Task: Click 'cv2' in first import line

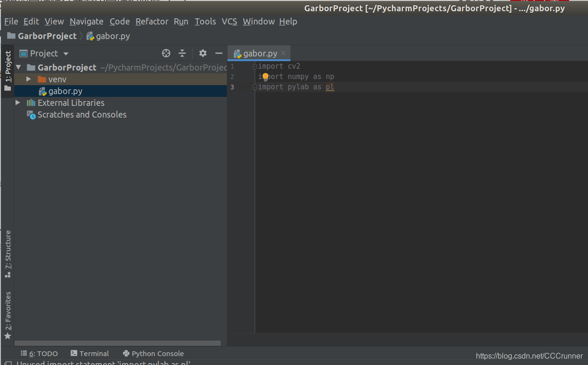Action: coord(294,66)
